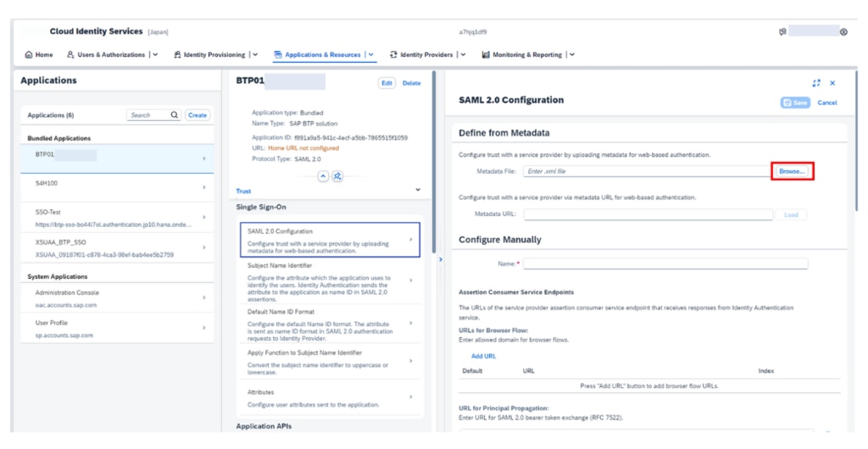Image resolution: width=868 pixels, height=449 pixels.
Task: Close the SAML 2.0 Configuration panel
Action: (x=832, y=83)
